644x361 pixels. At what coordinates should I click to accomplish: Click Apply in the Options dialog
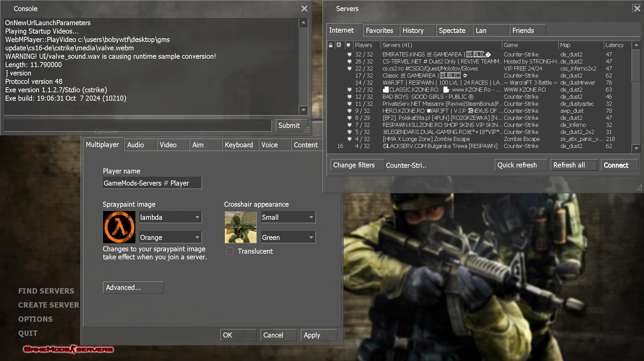(319, 335)
